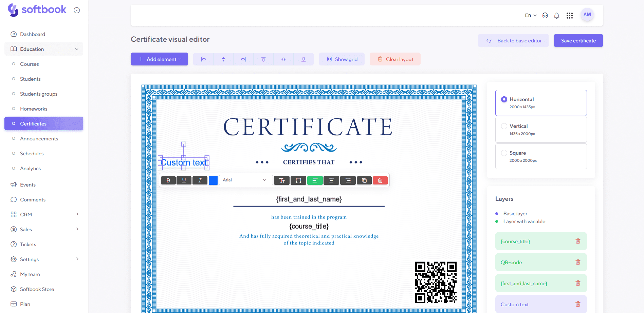
Task: Select the Vertical orientation option
Action: coord(541,130)
